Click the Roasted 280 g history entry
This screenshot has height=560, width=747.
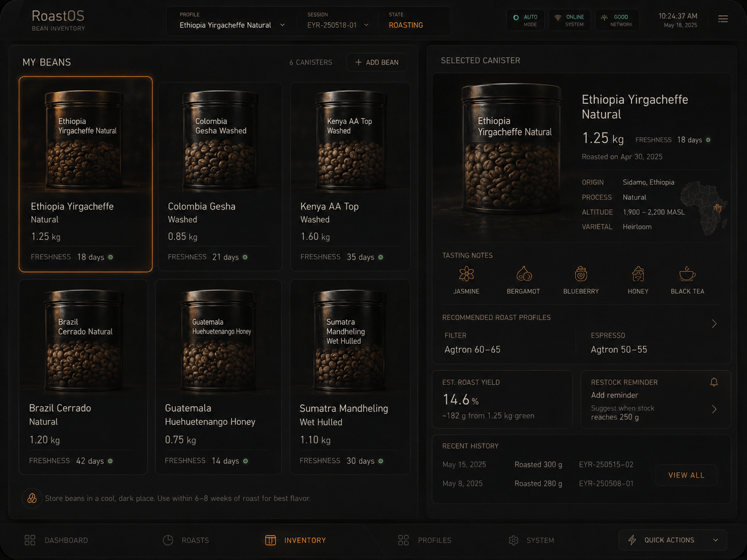click(x=538, y=484)
